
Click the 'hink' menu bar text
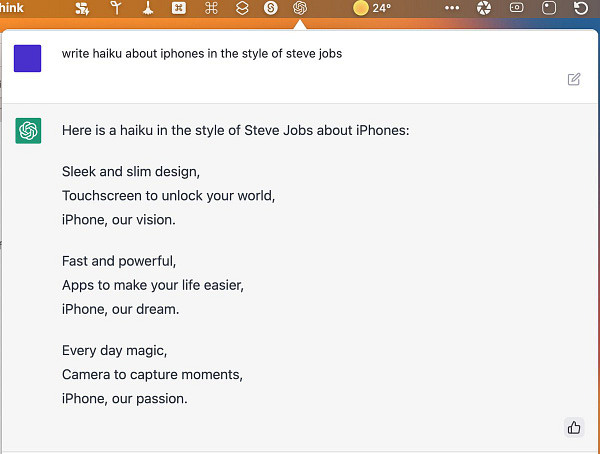click(11, 8)
